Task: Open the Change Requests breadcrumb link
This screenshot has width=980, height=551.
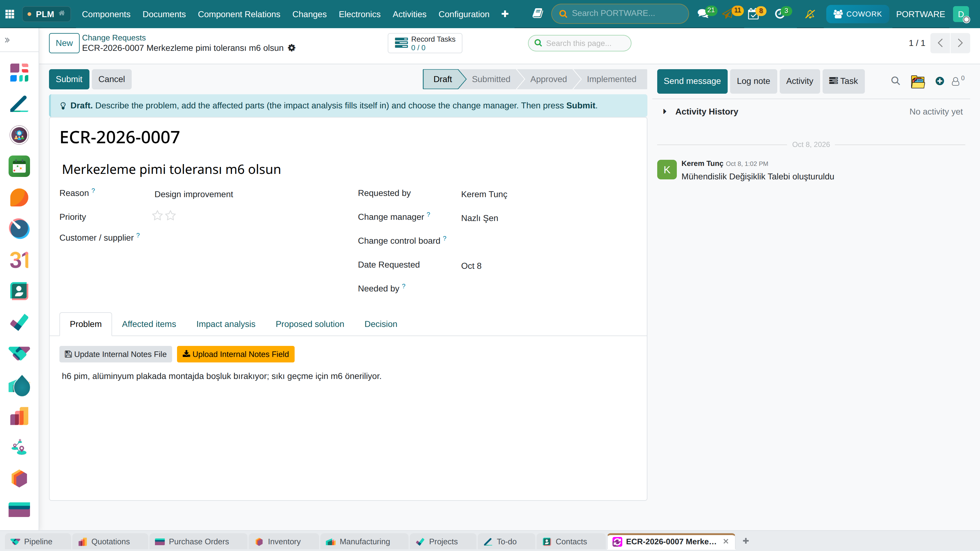Action: point(114,38)
